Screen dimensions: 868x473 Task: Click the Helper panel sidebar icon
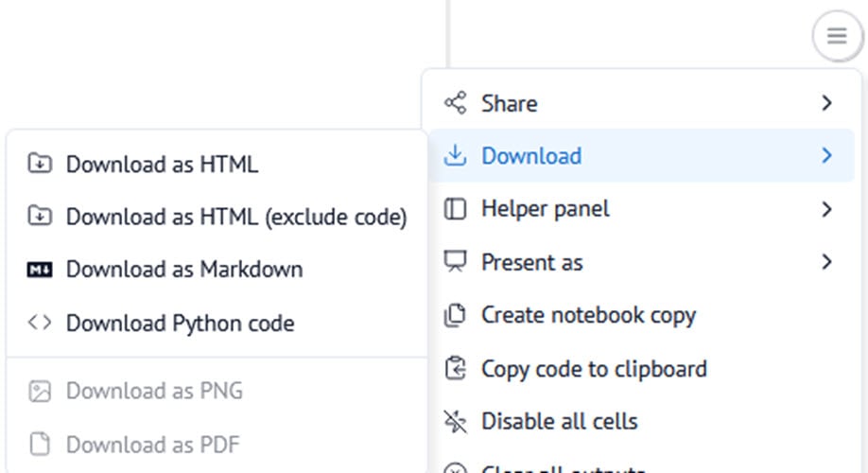(456, 209)
